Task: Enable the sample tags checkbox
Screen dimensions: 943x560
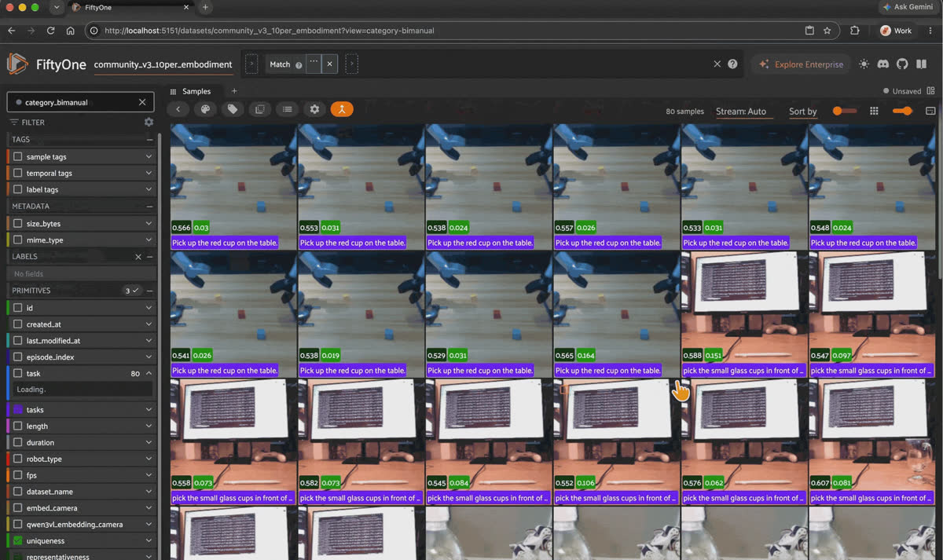Action: pyautogui.click(x=18, y=157)
